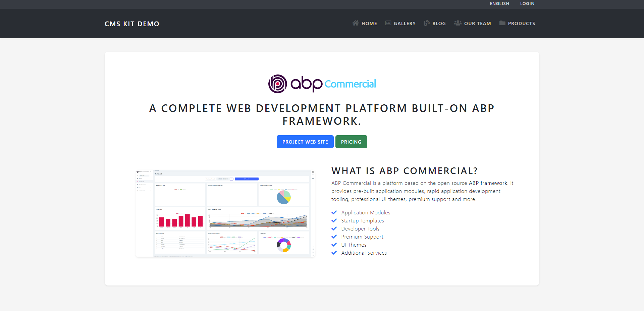Click the LOGIN link
The image size is (644, 311).
coord(527,4)
